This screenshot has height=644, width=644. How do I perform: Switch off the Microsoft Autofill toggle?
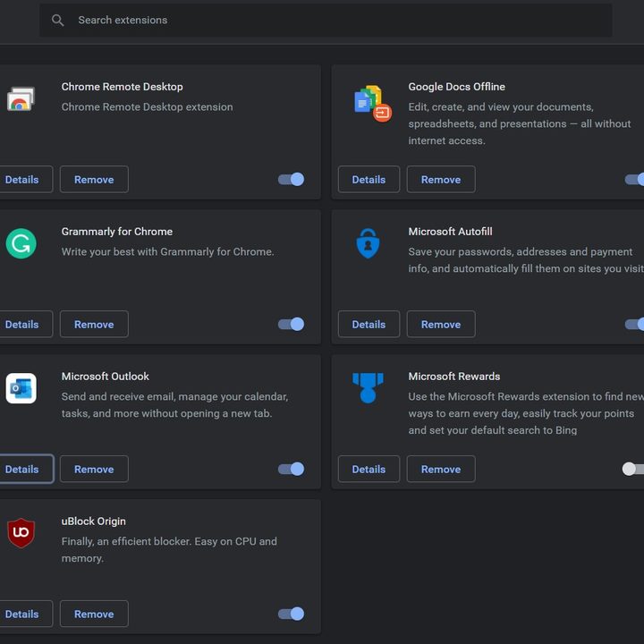click(x=635, y=324)
